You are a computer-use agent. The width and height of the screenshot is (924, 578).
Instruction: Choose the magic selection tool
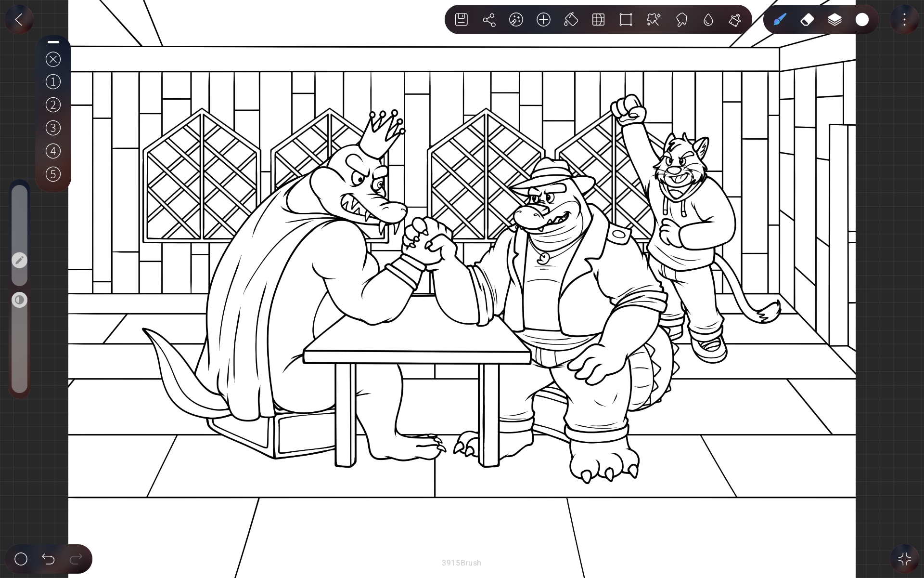[653, 20]
